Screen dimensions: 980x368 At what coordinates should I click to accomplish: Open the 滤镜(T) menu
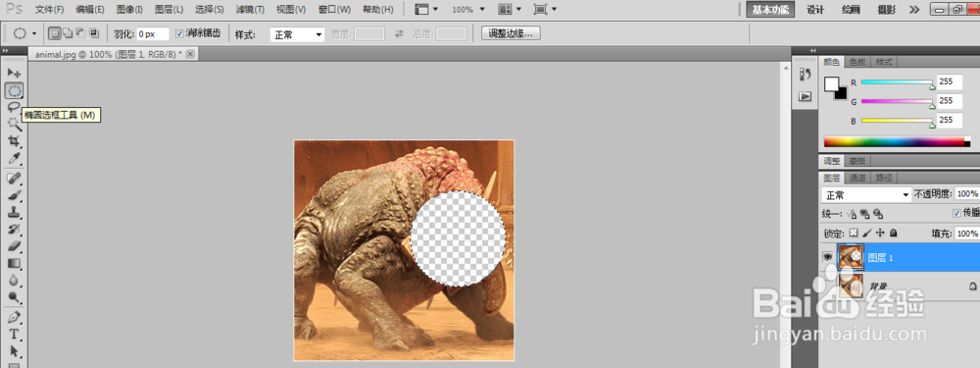(x=250, y=10)
